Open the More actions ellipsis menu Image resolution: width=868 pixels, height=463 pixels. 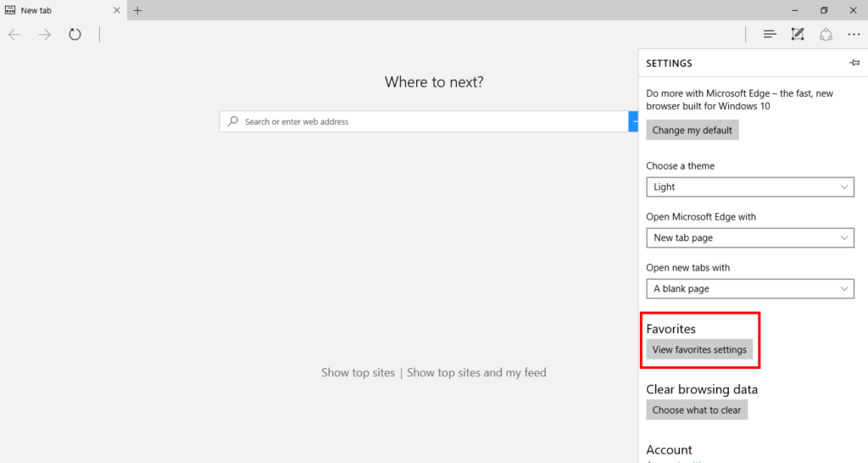pyautogui.click(x=854, y=35)
